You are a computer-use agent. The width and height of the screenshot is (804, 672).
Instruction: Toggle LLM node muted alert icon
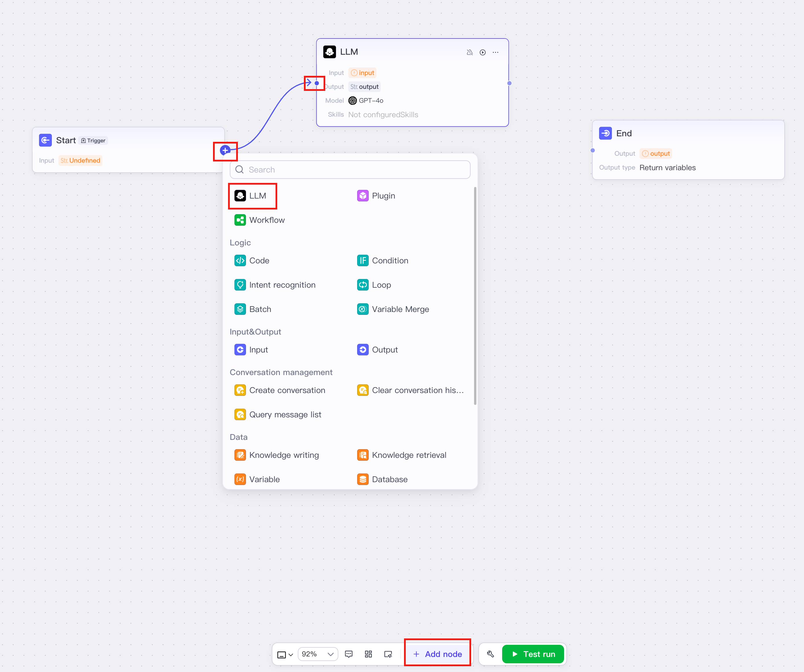click(469, 52)
